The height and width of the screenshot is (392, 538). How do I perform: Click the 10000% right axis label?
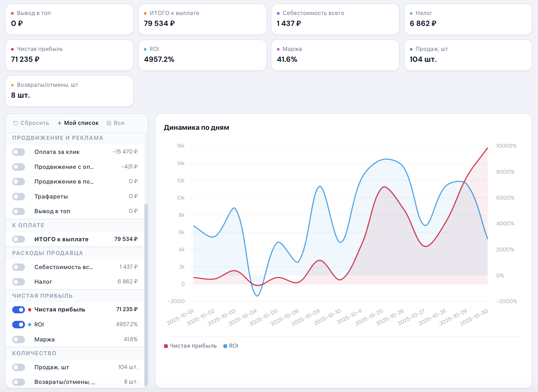[506, 146]
